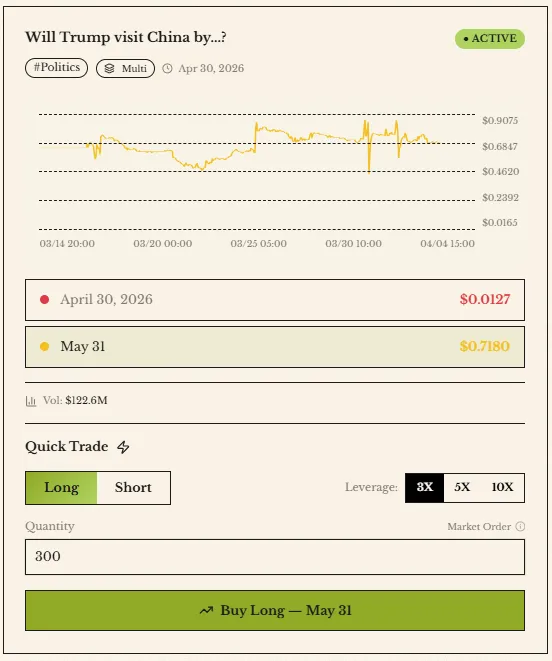Open the market title 'Will Trump visit China by...?'
Image resolution: width=552 pixels, height=661 pixels.
[126, 37]
